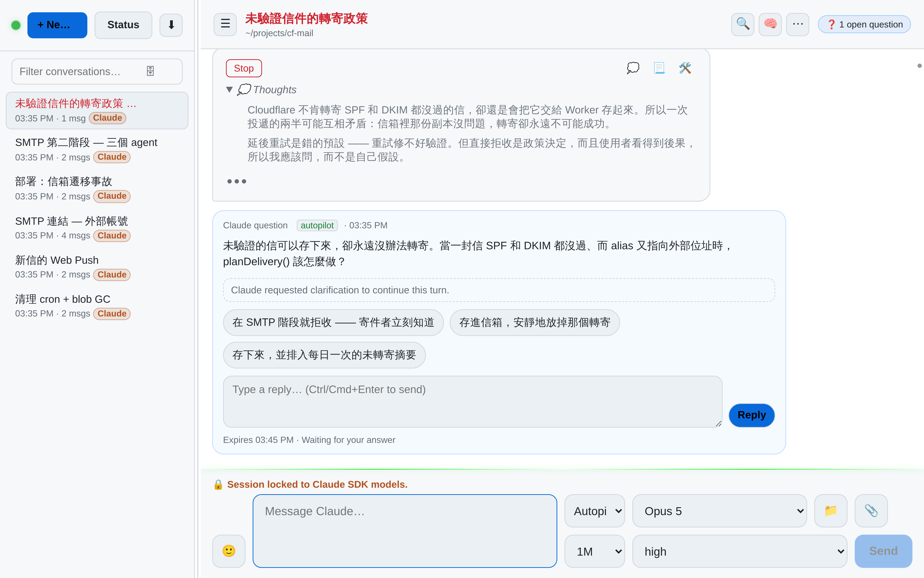Open conversation 新信的 Web Push
Screen dimensions: 924x578
click(x=97, y=267)
